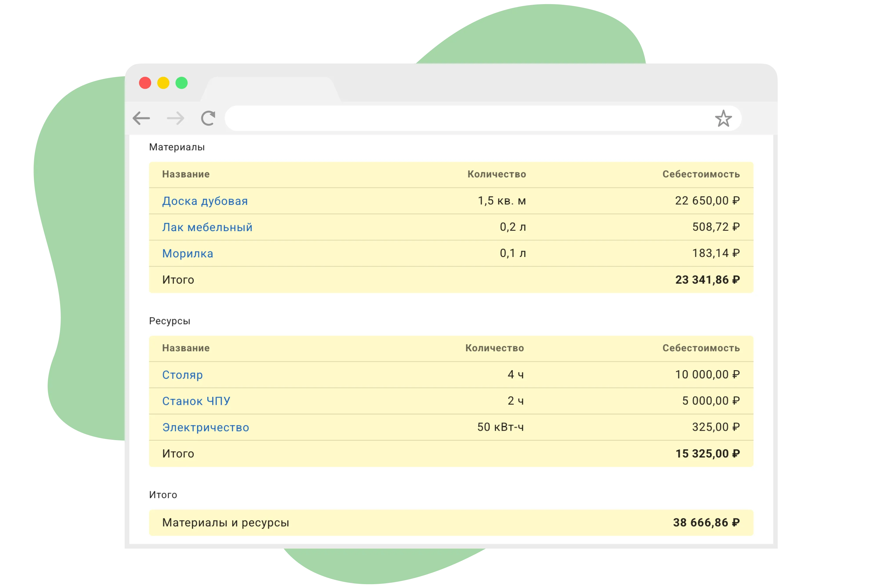Open the Электричество resource link

point(206,427)
